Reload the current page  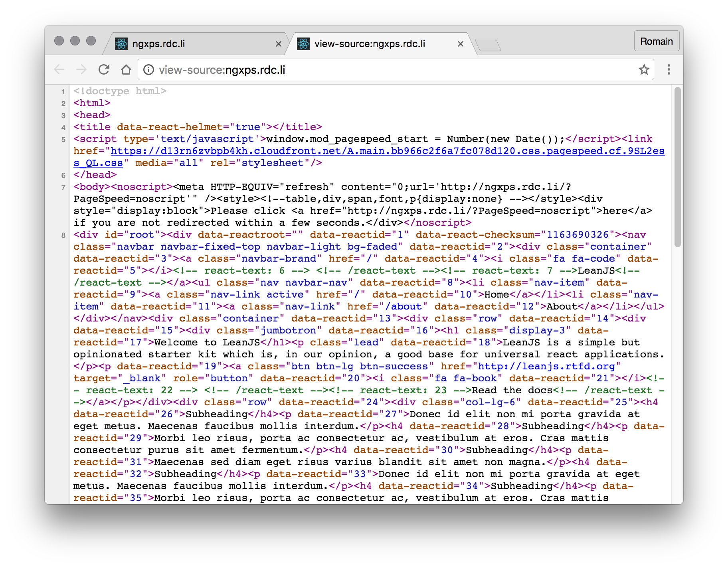point(104,70)
